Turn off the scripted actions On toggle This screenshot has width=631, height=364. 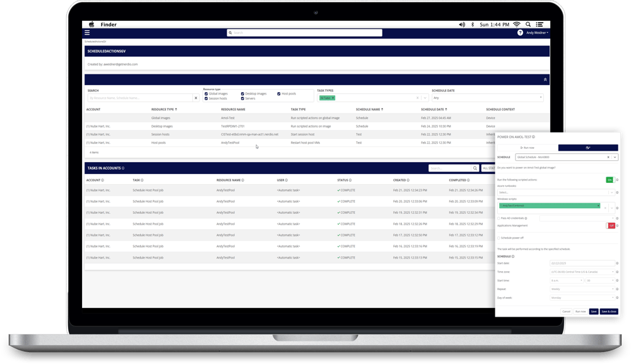click(x=610, y=180)
